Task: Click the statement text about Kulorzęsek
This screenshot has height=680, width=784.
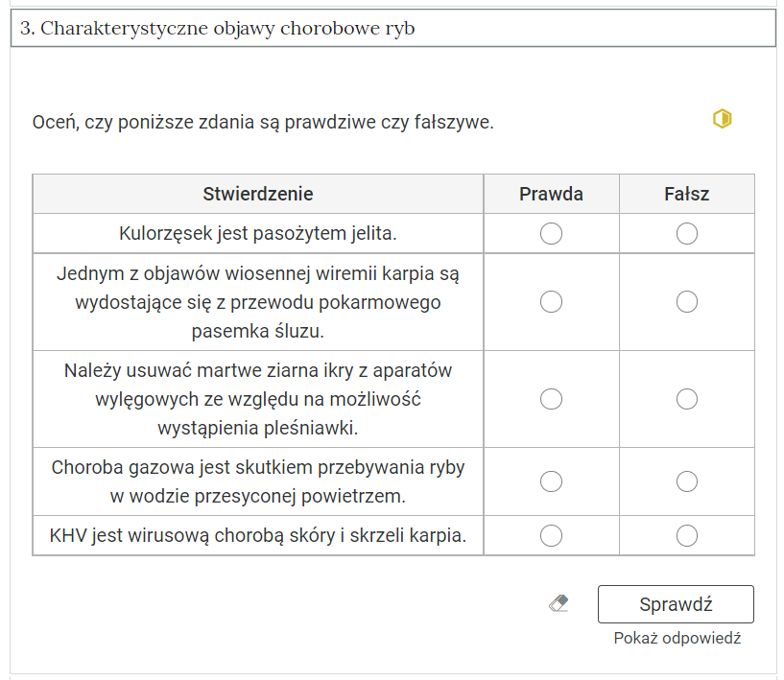Action: [257, 232]
